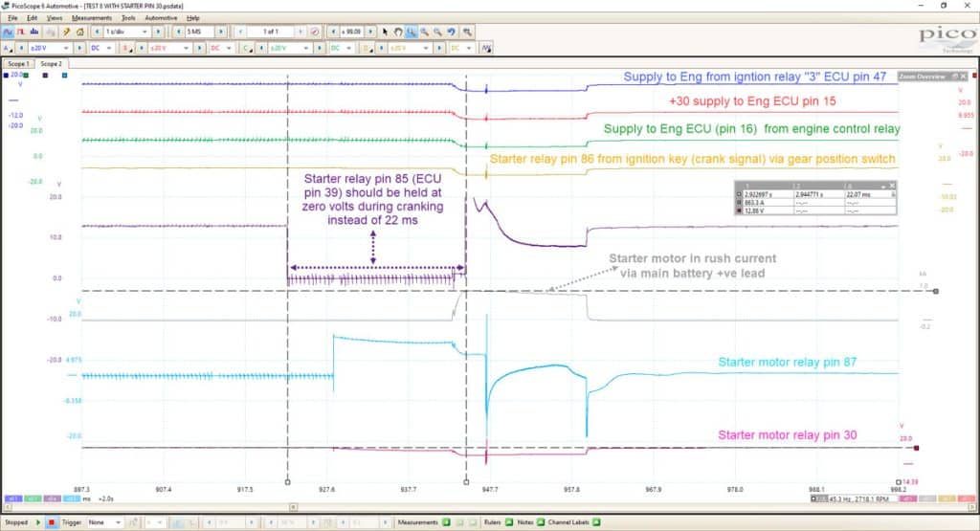Increase zoom factor x 99.09
The height and width of the screenshot is (531, 980).
coord(370,32)
